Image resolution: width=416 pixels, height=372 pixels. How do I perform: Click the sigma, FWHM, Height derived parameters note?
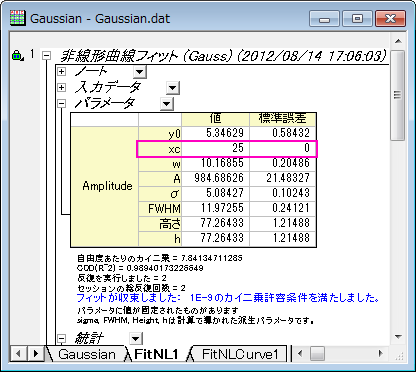click(x=195, y=321)
